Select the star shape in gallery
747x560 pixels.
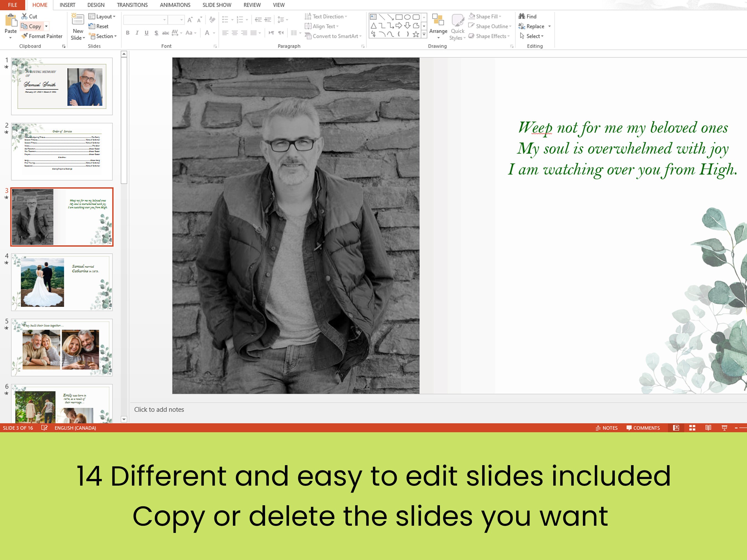coord(416,34)
